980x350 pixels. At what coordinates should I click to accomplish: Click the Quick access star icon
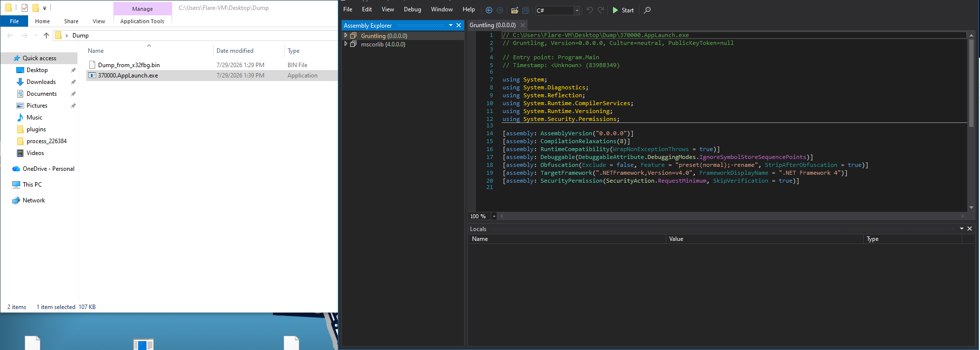tap(17, 58)
